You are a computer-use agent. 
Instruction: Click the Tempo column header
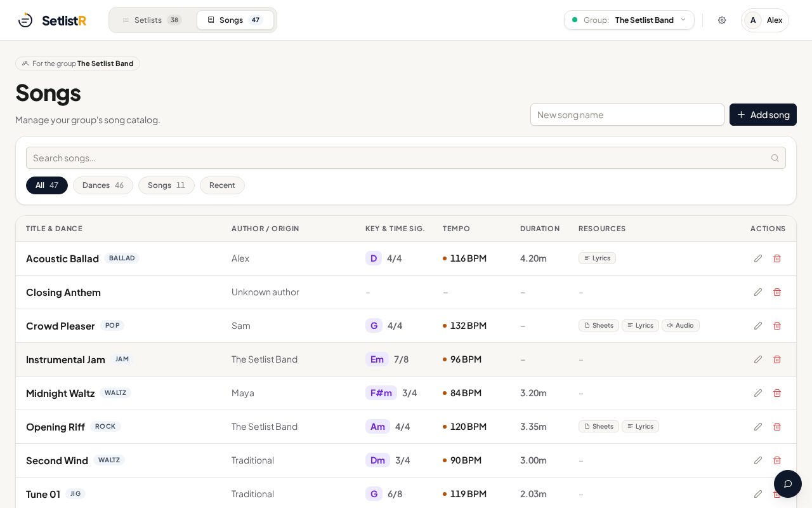457,229
